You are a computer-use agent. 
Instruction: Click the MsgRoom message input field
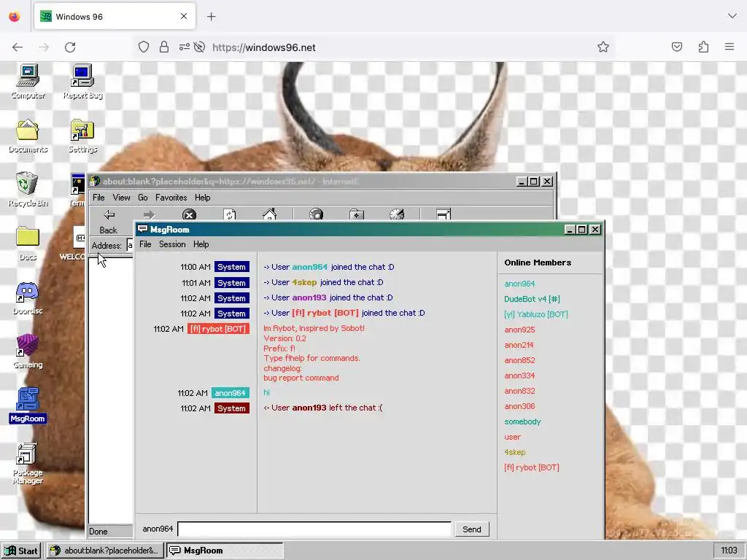tap(314, 529)
